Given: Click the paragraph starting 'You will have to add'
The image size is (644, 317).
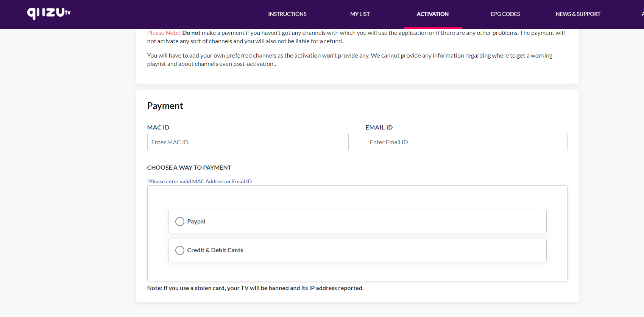Looking at the screenshot, I should point(350,60).
